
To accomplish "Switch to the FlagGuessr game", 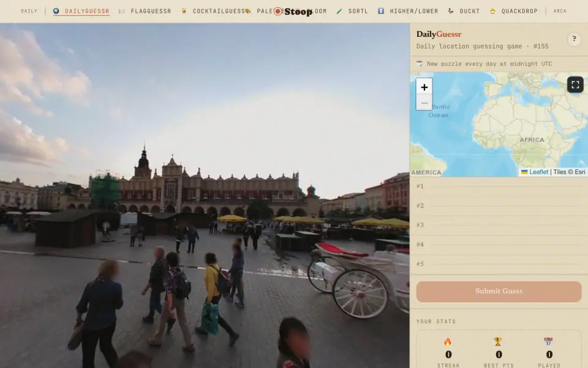I will point(145,11).
